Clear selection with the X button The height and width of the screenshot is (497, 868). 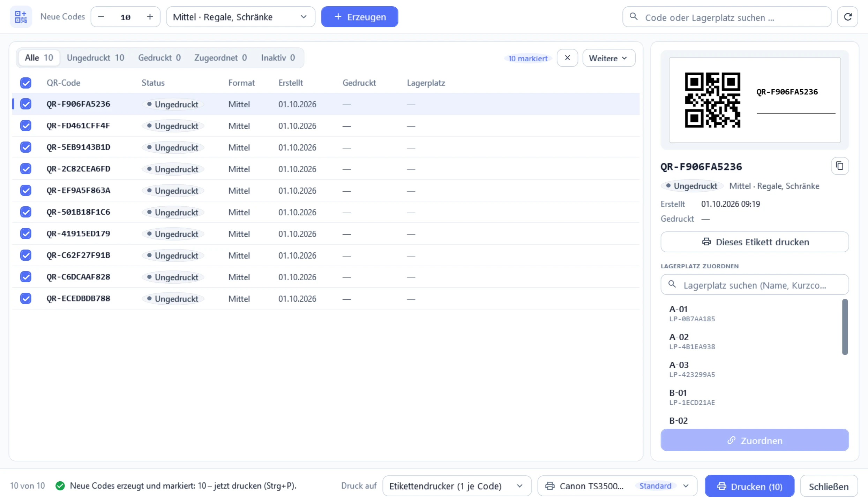point(568,58)
